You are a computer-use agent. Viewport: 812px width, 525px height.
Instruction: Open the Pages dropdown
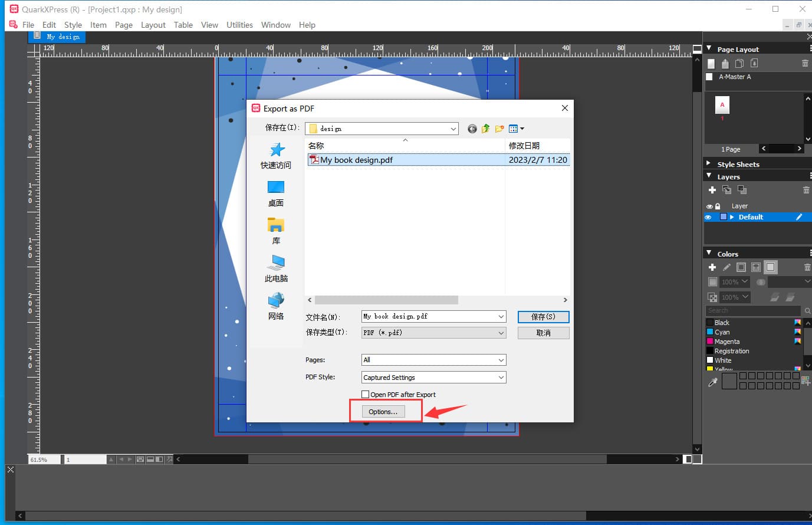501,360
